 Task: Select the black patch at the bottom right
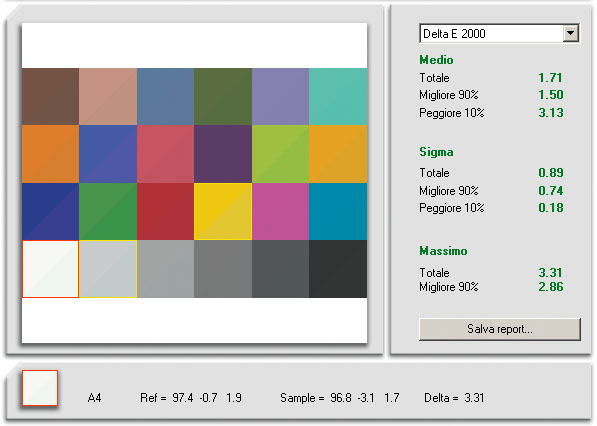[338, 269]
